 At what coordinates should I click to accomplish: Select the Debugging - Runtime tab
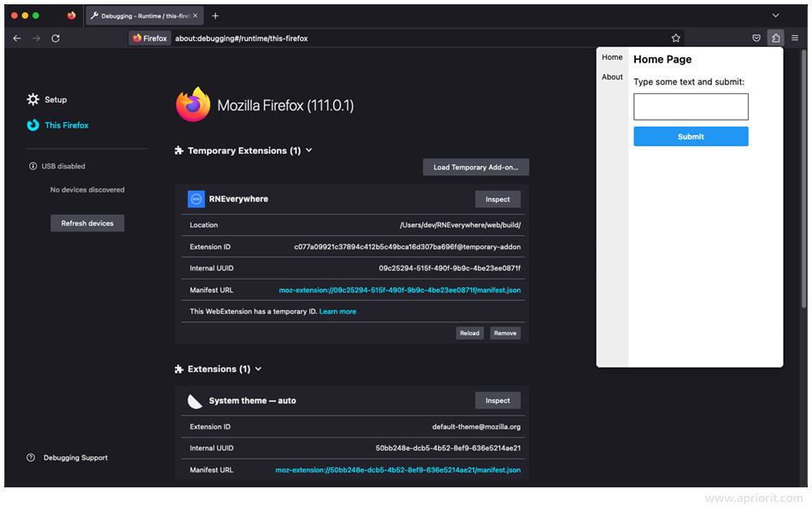coord(145,16)
